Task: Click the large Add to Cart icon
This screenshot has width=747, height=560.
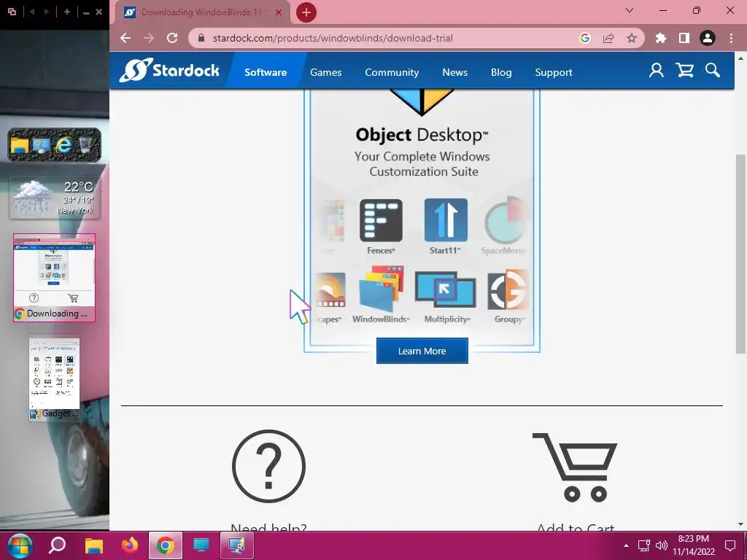Action: (575, 467)
